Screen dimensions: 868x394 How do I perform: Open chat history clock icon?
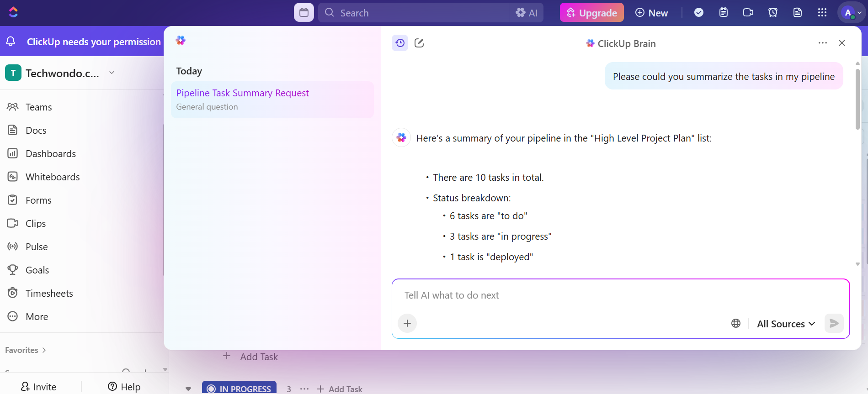point(400,43)
